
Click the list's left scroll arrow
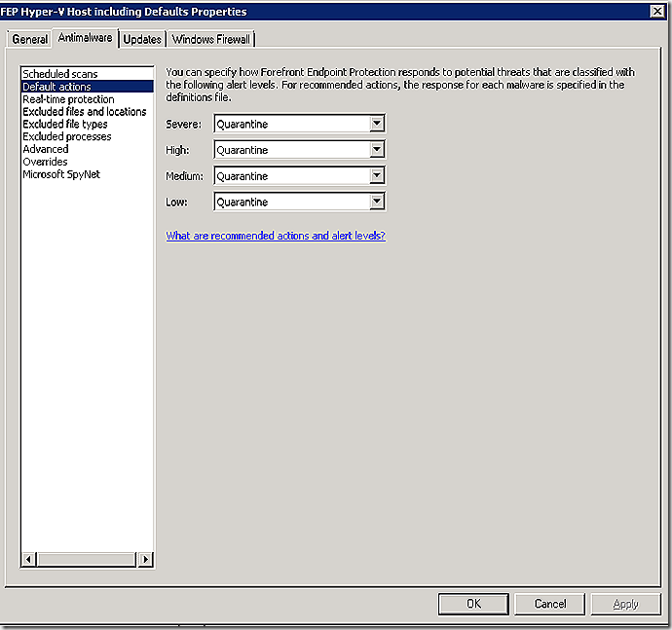click(x=28, y=559)
